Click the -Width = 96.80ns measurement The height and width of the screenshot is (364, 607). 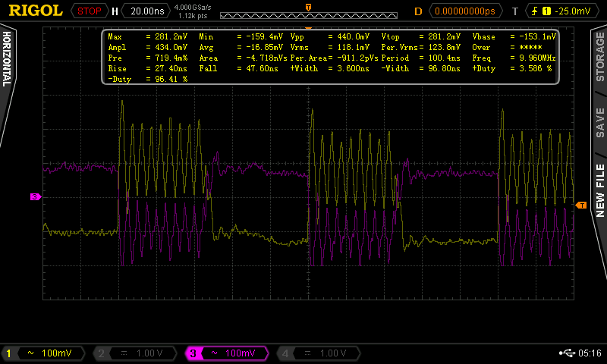421,68
